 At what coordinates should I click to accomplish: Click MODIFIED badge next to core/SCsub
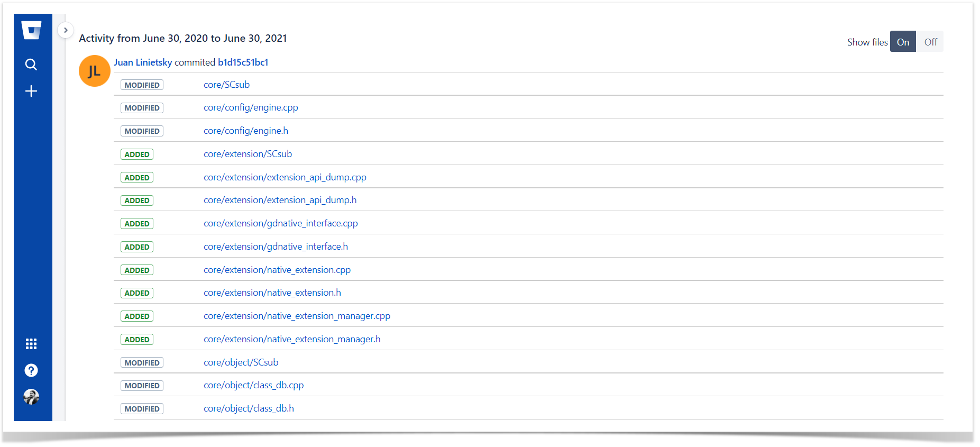pos(142,85)
